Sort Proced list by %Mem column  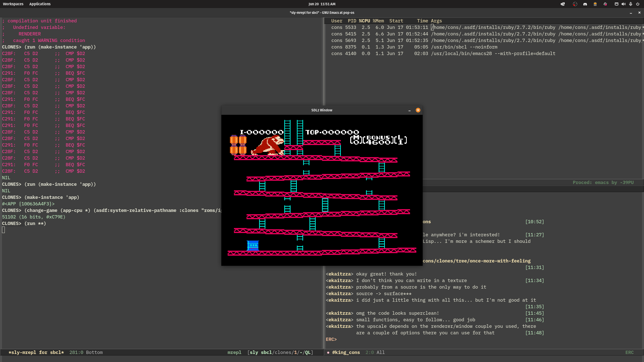[x=378, y=21]
